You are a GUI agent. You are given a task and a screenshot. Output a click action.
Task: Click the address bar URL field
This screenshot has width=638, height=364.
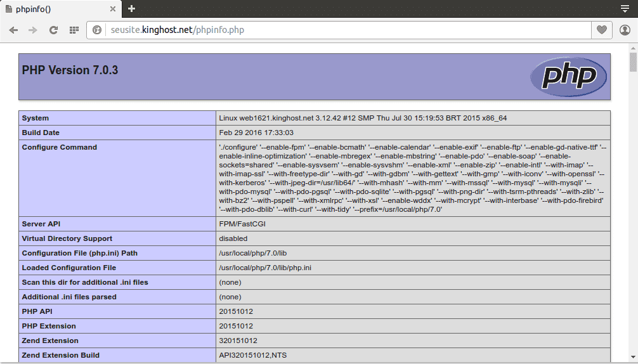pos(348,30)
